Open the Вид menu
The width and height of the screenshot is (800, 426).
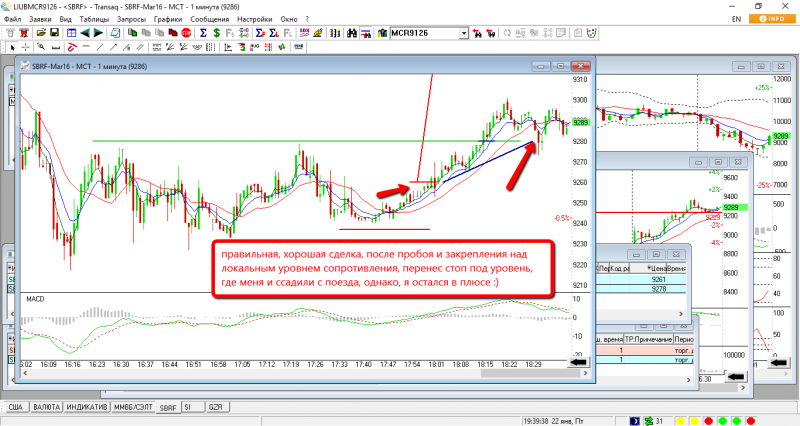65,19
